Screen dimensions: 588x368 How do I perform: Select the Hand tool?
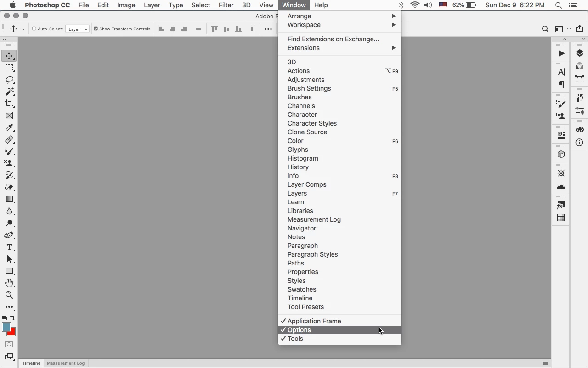pyautogui.click(x=9, y=283)
